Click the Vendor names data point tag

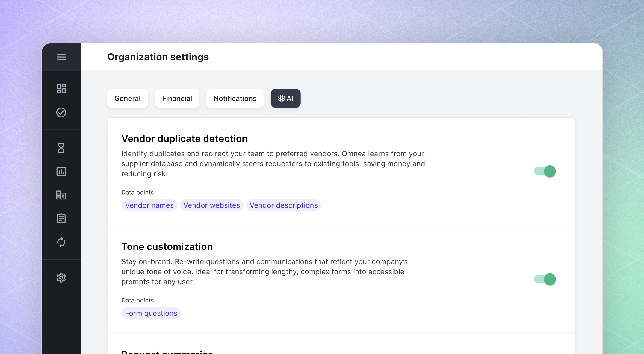pyautogui.click(x=149, y=205)
